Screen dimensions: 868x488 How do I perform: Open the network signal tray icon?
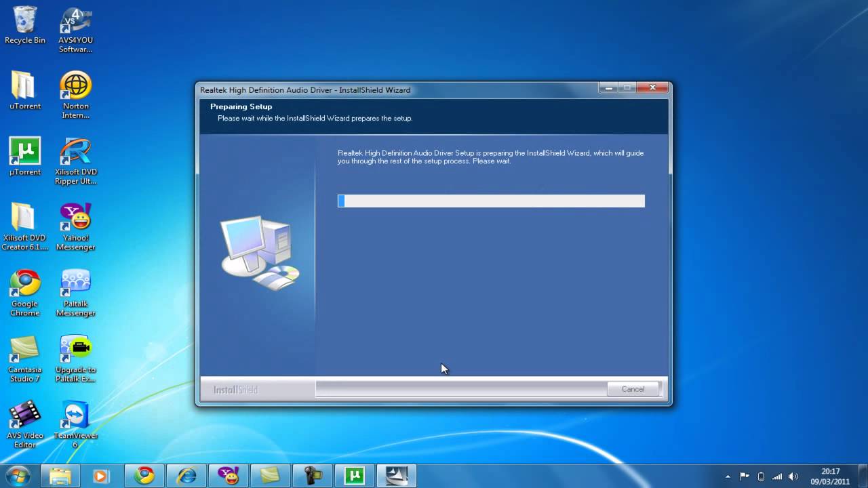[777, 476]
